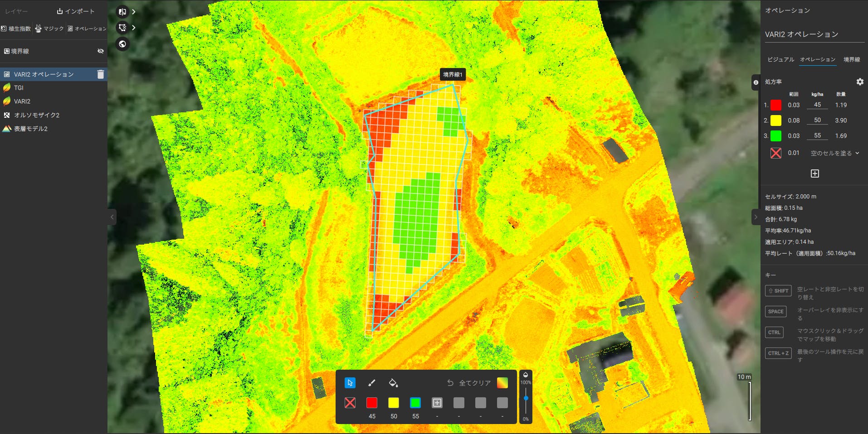Pick the green 55 rate swatch

(415, 403)
